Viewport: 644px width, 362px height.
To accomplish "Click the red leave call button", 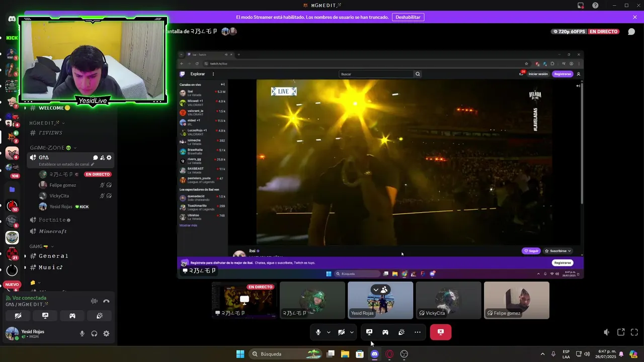I will [x=441, y=332].
